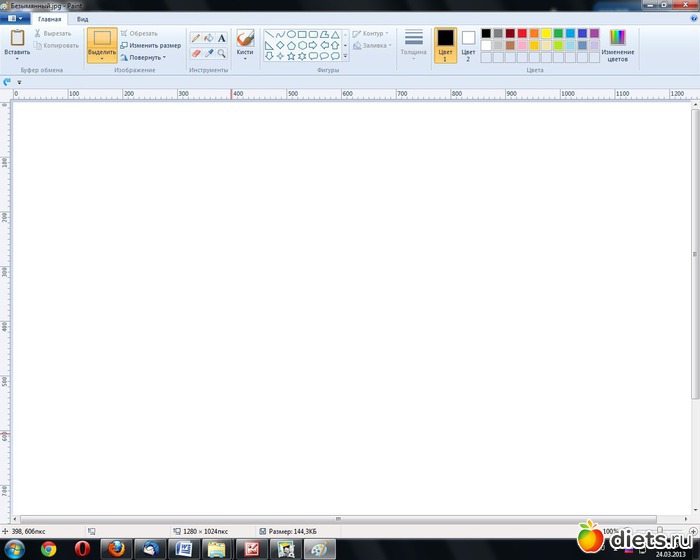Pick the Eraser tool
Image resolution: width=700 pixels, height=560 pixels.
(196, 52)
